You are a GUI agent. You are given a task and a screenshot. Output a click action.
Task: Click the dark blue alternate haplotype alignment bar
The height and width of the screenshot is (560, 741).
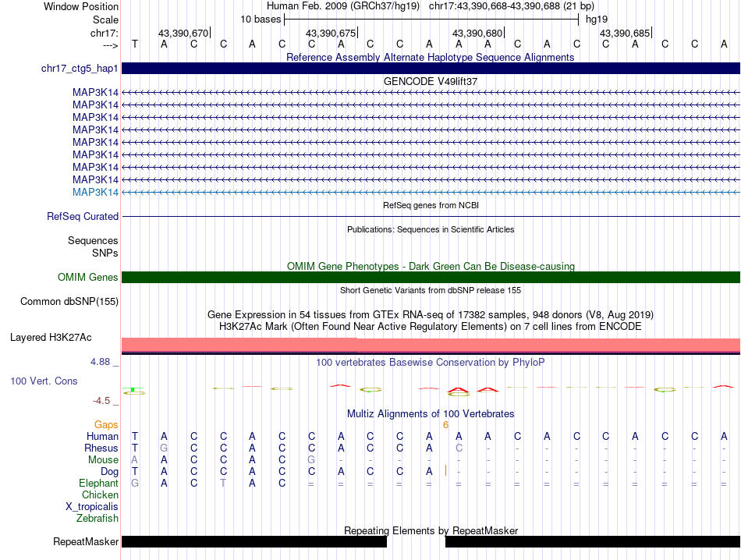pyautogui.click(x=431, y=68)
